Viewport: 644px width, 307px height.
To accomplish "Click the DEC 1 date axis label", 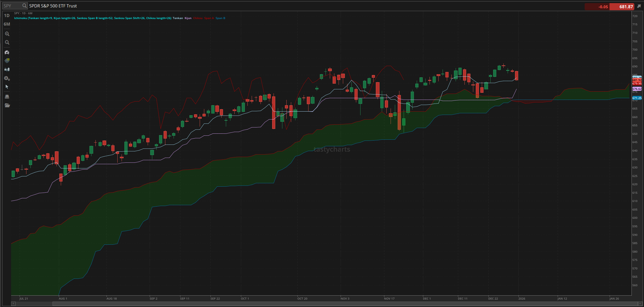I will pos(427,299).
